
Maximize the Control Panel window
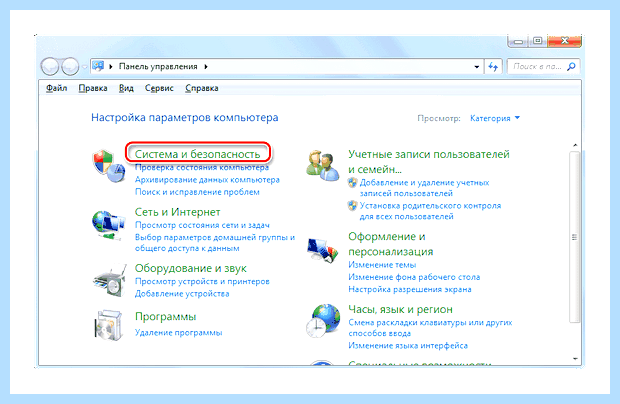[538, 41]
